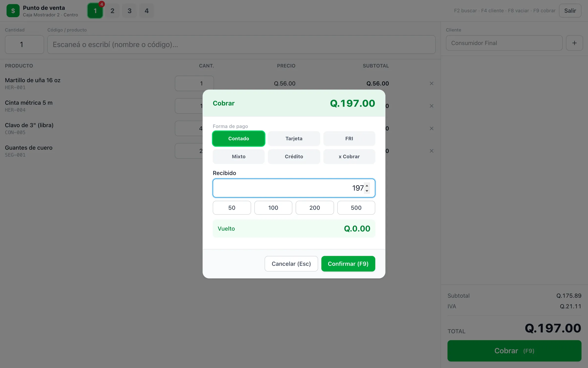Choose Mixto as forma de pago

click(238, 157)
